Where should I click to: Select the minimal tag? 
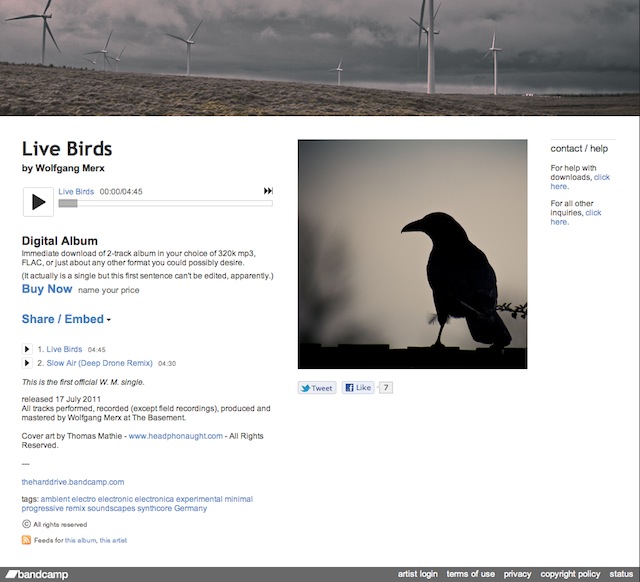pos(239,499)
